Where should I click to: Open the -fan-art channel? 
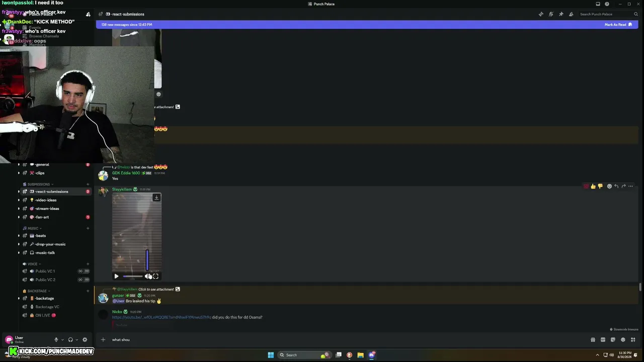click(55, 217)
